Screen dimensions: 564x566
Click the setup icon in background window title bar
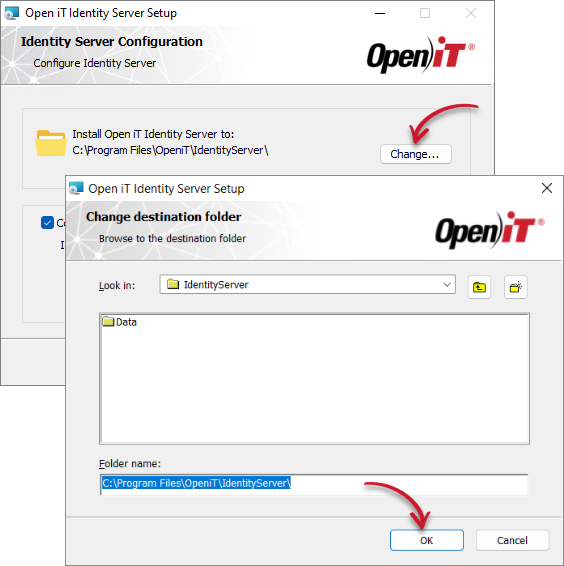[x=12, y=13]
